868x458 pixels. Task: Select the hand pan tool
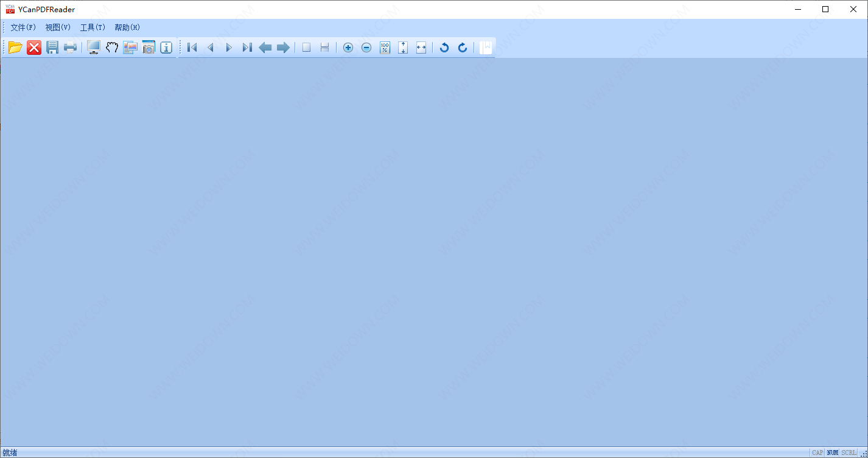click(x=112, y=48)
